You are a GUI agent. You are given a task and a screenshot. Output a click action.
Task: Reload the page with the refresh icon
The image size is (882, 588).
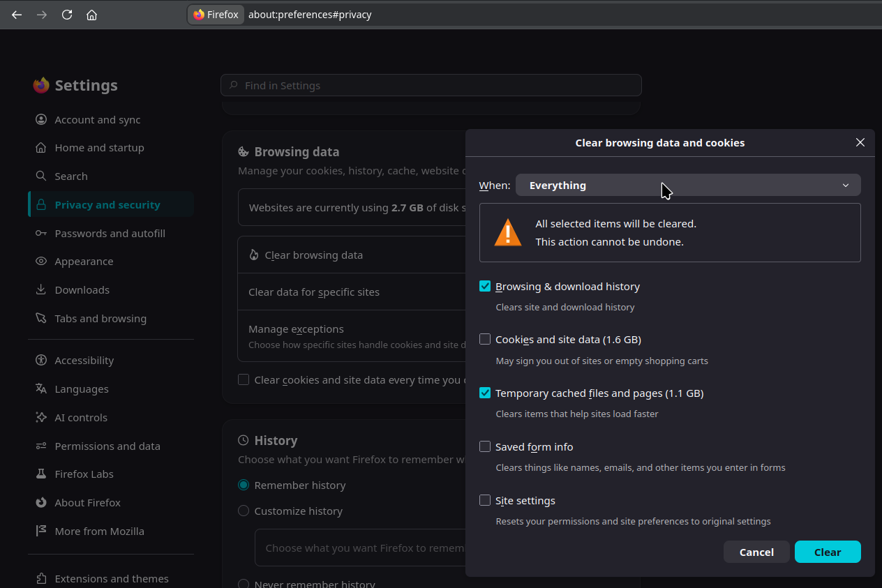click(x=67, y=15)
